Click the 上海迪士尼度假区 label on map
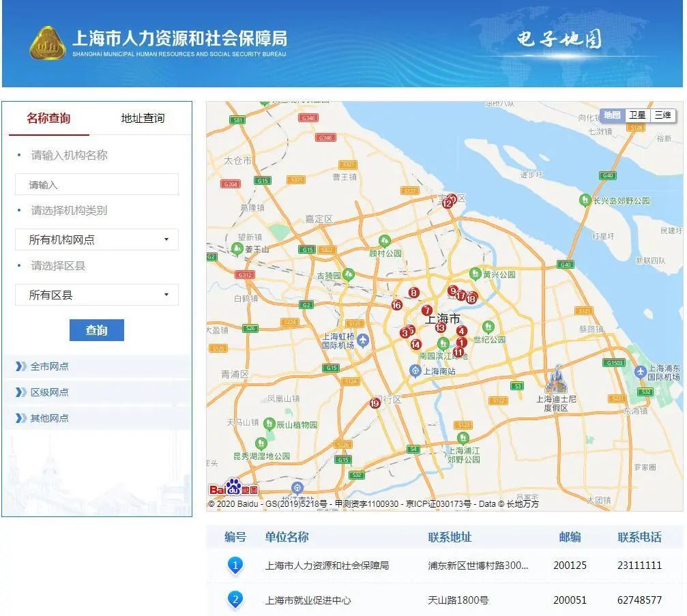This screenshot has width=687, height=616. coord(556,404)
